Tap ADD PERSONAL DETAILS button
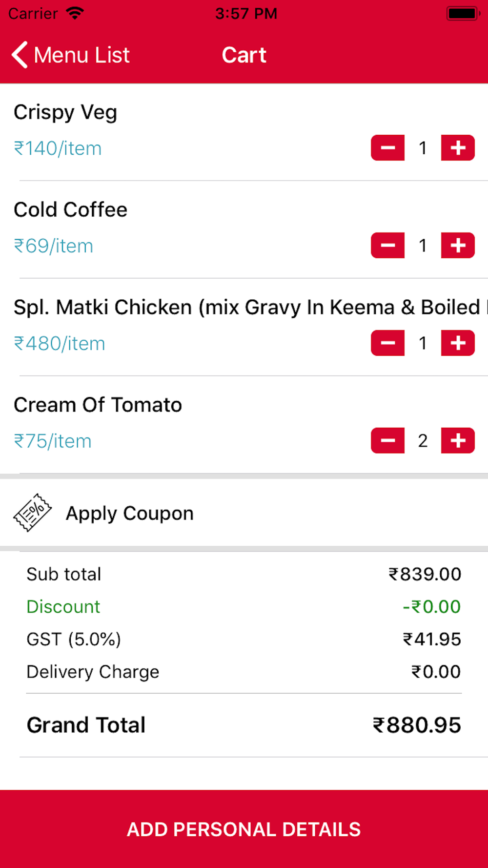This screenshot has width=488, height=868. pos(244,829)
